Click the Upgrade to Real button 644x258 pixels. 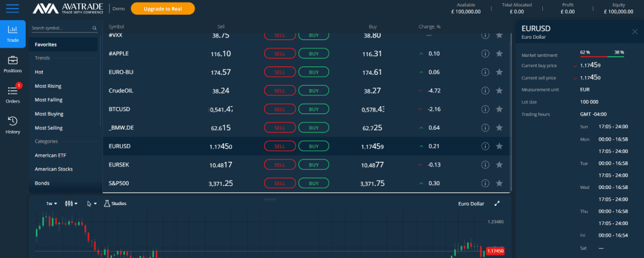click(163, 8)
